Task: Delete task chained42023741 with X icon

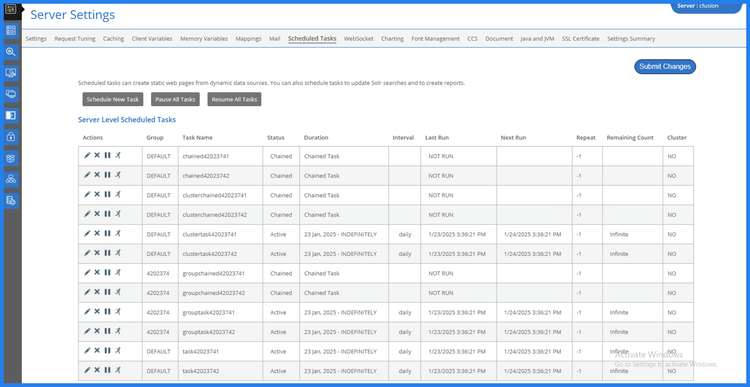Action: click(97, 155)
